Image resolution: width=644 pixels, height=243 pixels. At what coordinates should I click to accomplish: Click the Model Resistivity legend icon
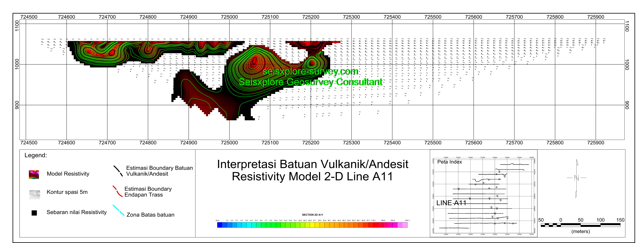pyautogui.click(x=34, y=175)
